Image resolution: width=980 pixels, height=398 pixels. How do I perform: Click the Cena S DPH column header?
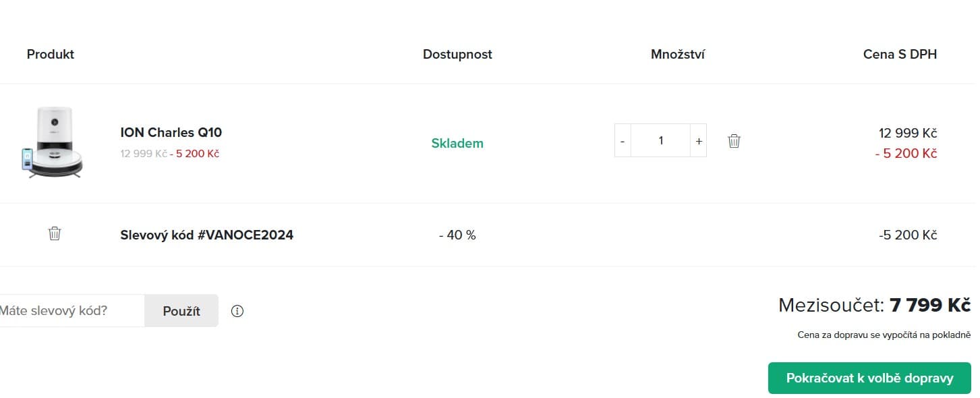point(900,55)
